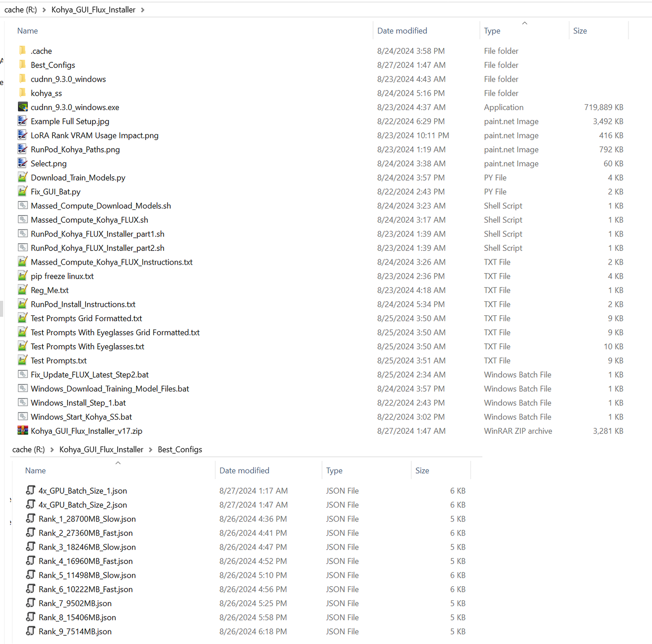The height and width of the screenshot is (644, 652).
Task: Select Rank_3_18246MB_Slow.json file name
Action: coord(87,547)
